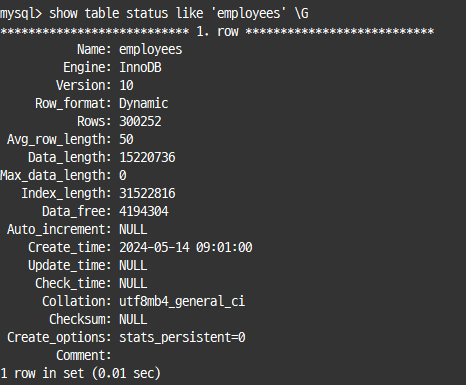Click the mysql> prompt text
Viewport: 466px width, 385px height.
click(x=21, y=14)
